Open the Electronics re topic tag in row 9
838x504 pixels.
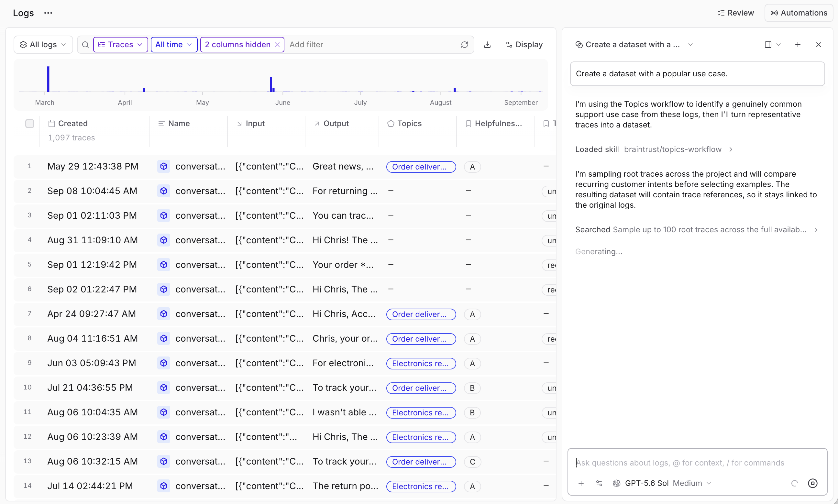(421, 363)
